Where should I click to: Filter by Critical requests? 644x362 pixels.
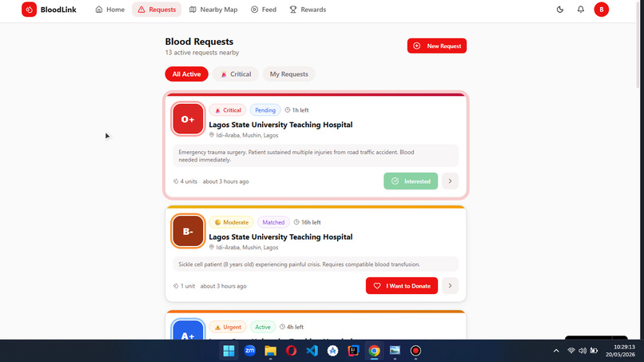[236, 74]
